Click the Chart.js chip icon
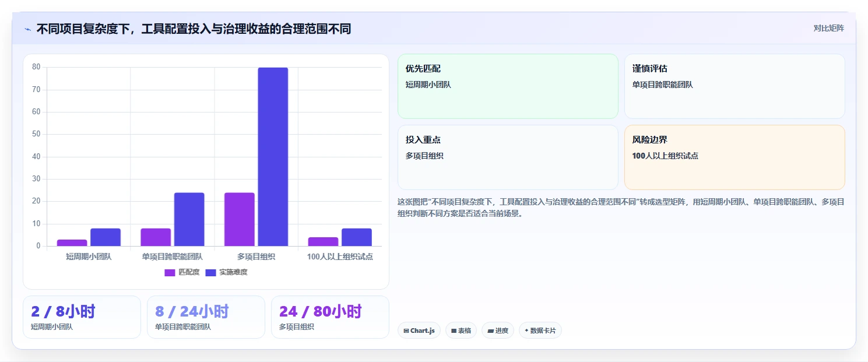 406,331
